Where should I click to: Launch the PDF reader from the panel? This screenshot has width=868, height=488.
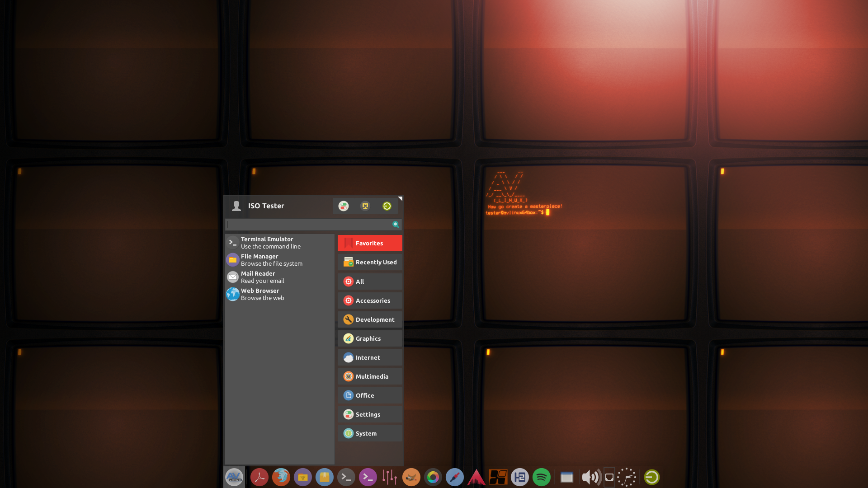(x=259, y=477)
